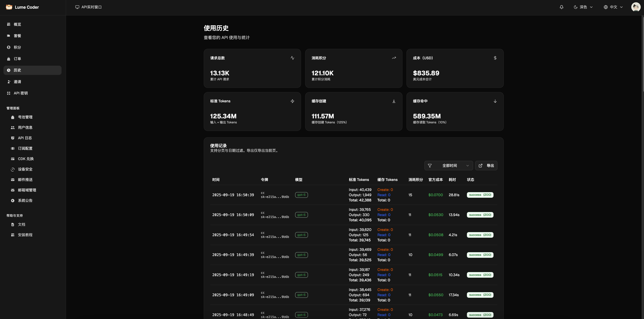The width and height of the screenshot is (644, 319).
Task: Click the dollar icon on 成本 card
Action: [495, 58]
